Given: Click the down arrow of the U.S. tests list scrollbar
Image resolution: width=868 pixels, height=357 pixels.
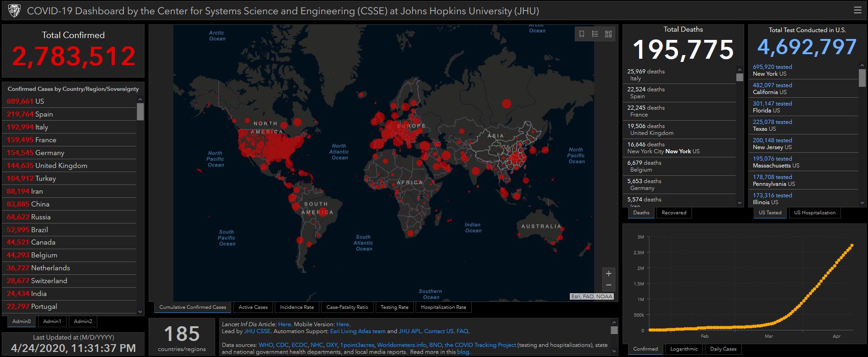Looking at the screenshot, I should pos(862,203).
